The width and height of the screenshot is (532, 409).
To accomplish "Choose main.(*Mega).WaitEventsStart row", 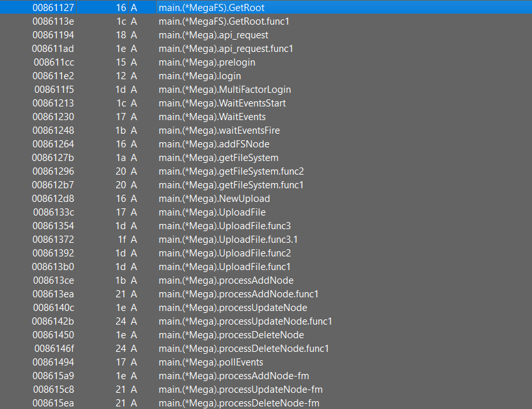I will 266,103.
